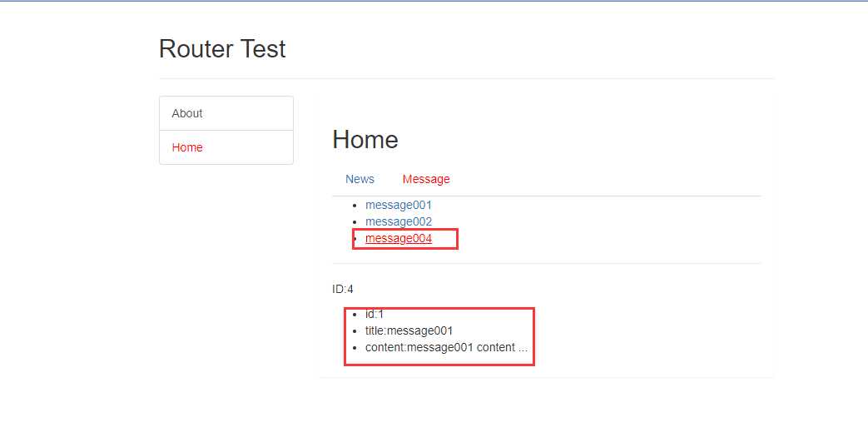Select the title:message001 detail line

tap(409, 330)
